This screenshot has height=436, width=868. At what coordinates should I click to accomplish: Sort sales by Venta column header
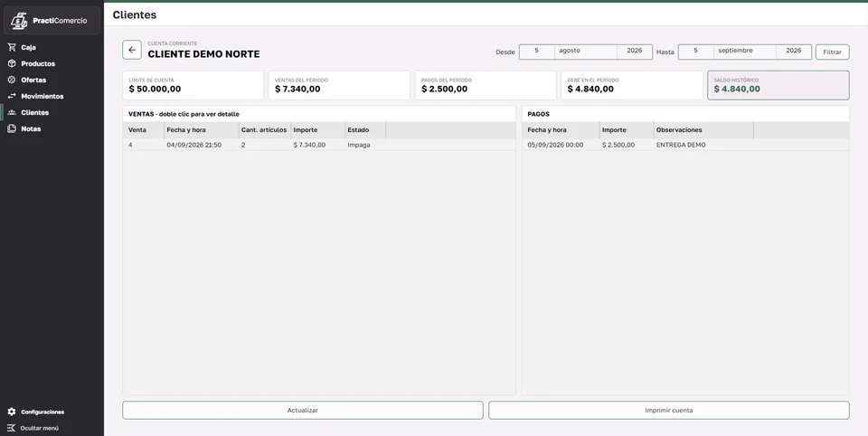pyautogui.click(x=144, y=130)
